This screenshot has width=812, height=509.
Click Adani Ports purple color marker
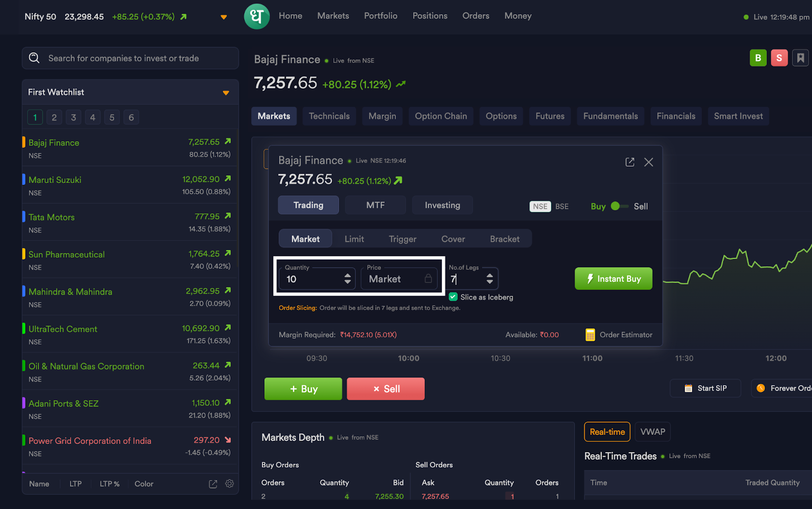(x=24, y=403)
